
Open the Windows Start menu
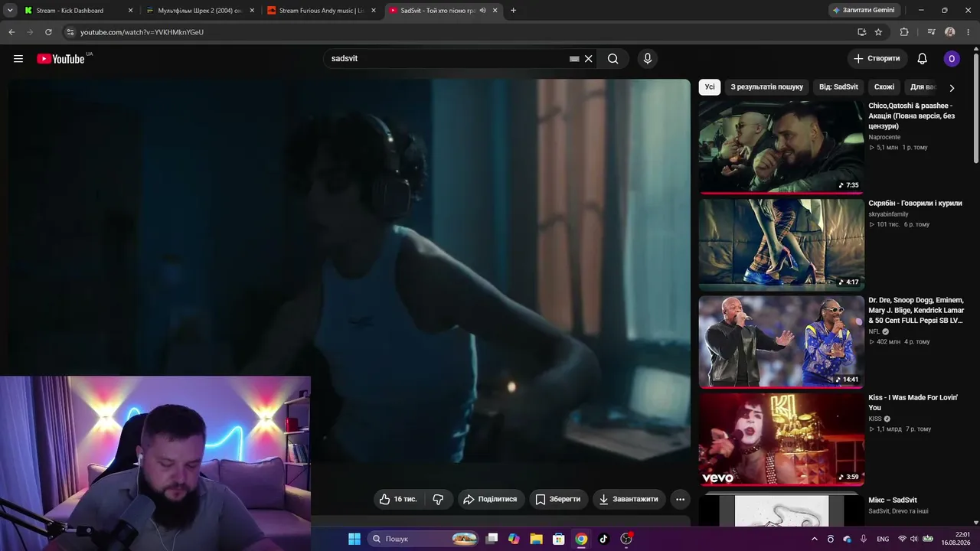tap(354, 539)
